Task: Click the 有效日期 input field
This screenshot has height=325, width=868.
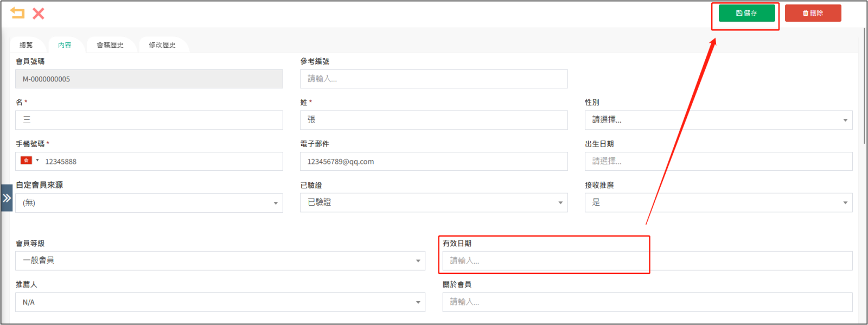Action: click(647, 261)
